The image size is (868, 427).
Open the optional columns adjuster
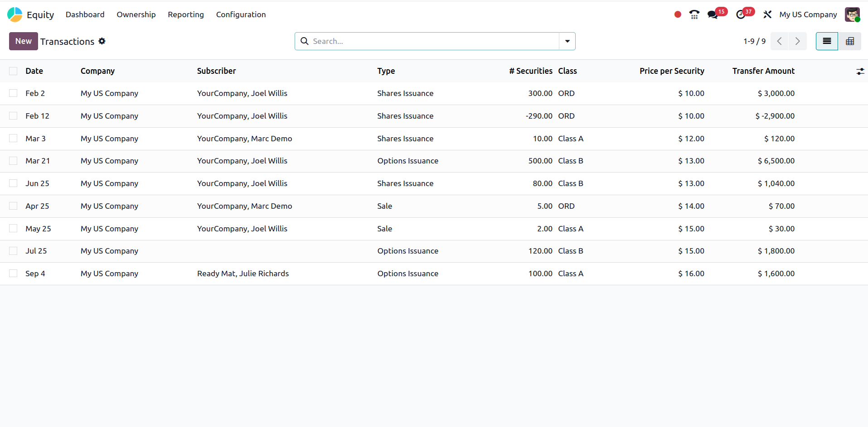click(860, 71)
